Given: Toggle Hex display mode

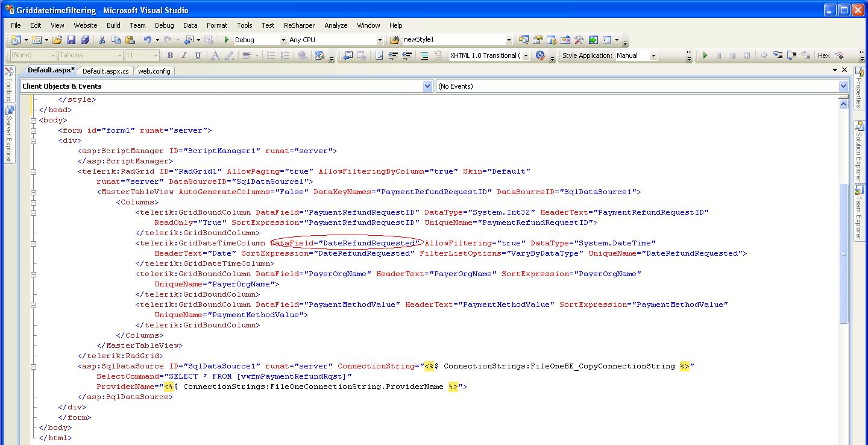Looking at the screenshot, I should [823, 55].
